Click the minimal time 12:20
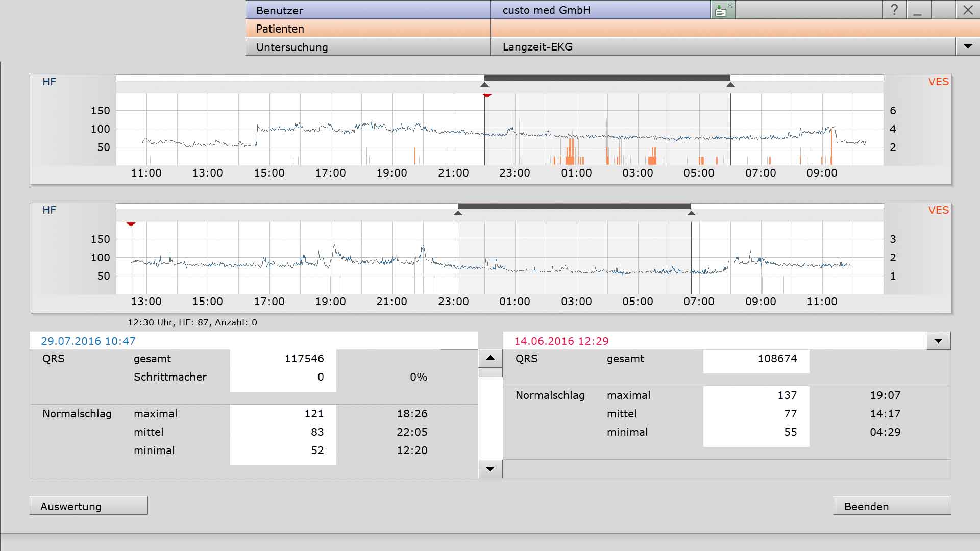Image resolution: width=980 pixels, height=551 pixels. coord(412,450)
